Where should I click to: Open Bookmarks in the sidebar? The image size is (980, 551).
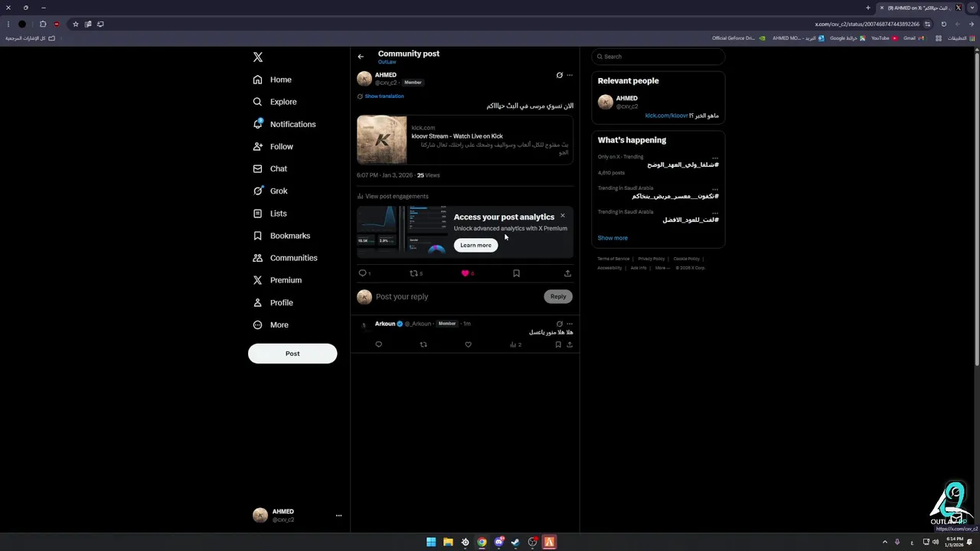pyautogui.click(x=281, y=236)
